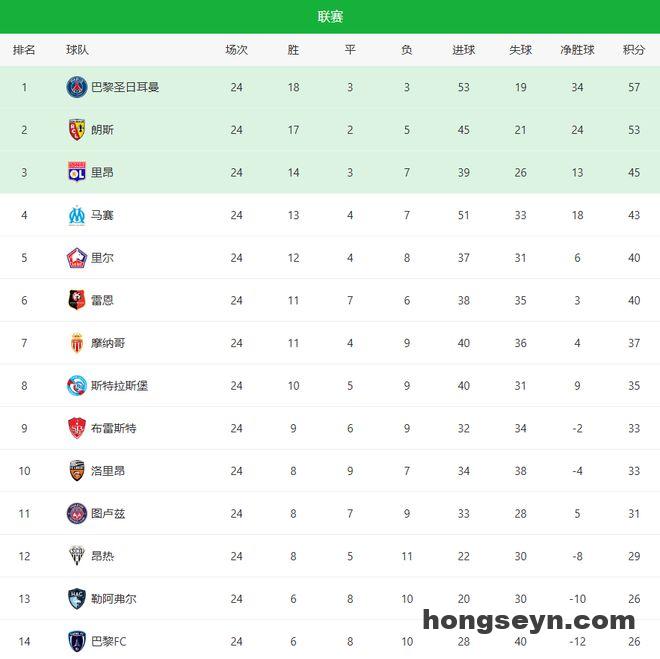Click the Strasbourg club logo
This screenshot has height=659, width=660.
(x=77, y=385)
